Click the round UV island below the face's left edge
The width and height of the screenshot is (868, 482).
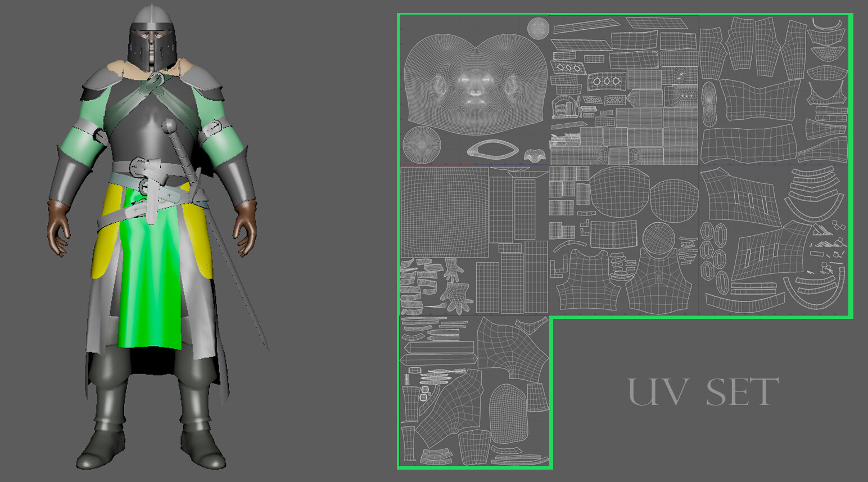click(x=422, y=145)
